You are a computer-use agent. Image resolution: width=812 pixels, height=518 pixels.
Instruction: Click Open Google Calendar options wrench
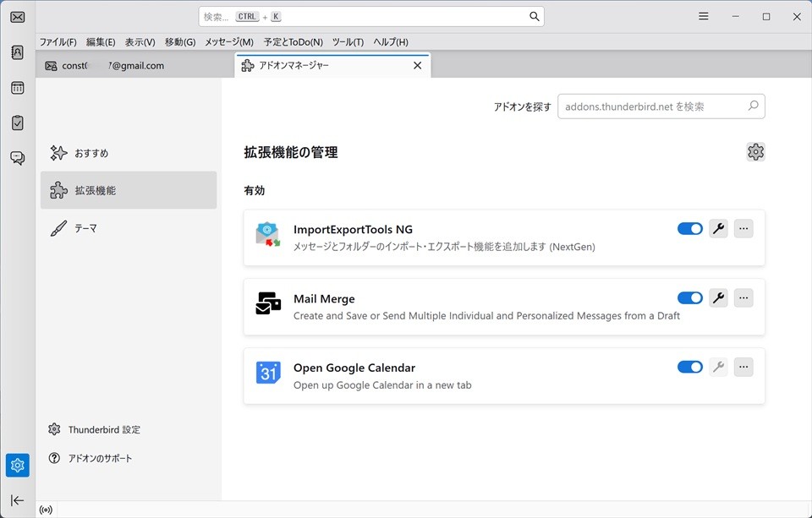(718, 367)
